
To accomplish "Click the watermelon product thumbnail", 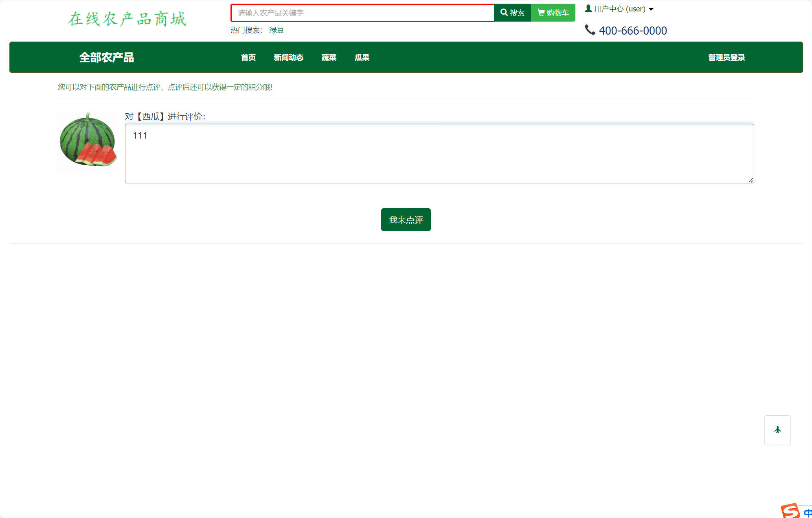I will click(x=88, y=141).
